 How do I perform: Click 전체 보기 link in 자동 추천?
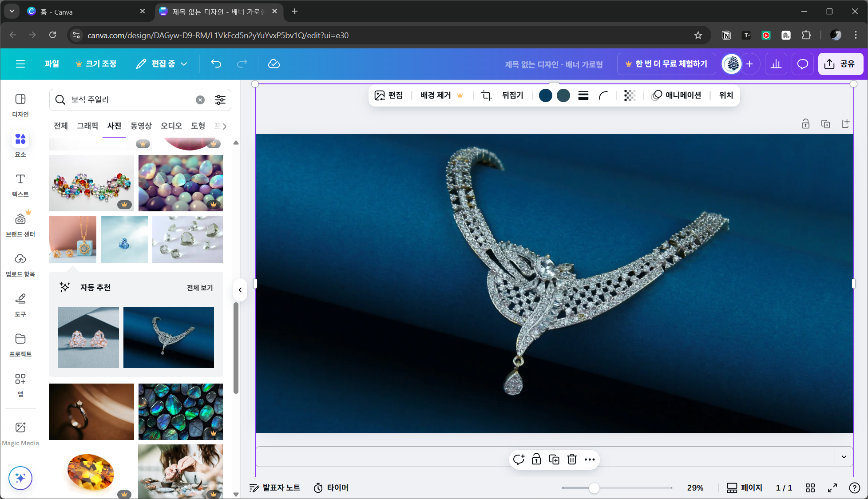point(200,288)
